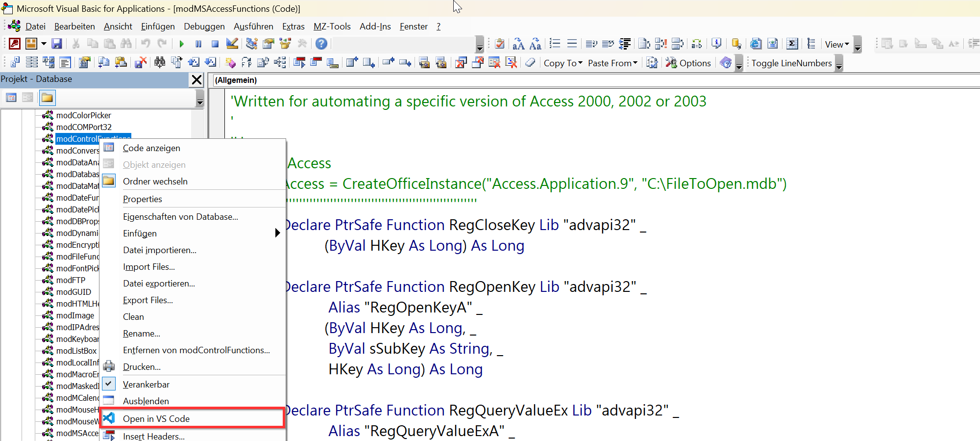Click the View Code icon in the Project panel

[x=11, y=98]
